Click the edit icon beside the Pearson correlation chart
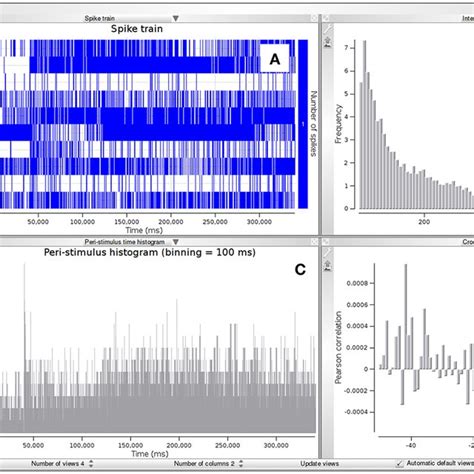Viewport: 474px width, 474px height. (x=328, y=253)
